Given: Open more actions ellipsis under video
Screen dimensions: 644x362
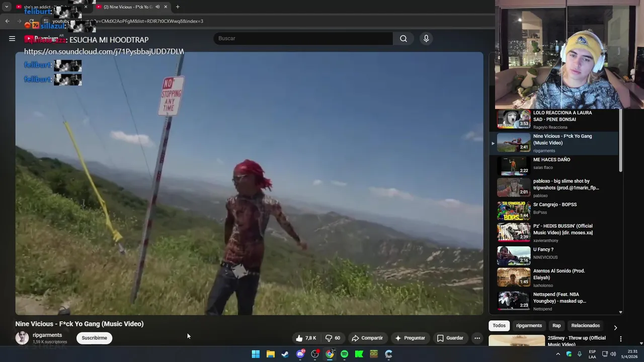Looking at the screenshot, I should point(477,338).
